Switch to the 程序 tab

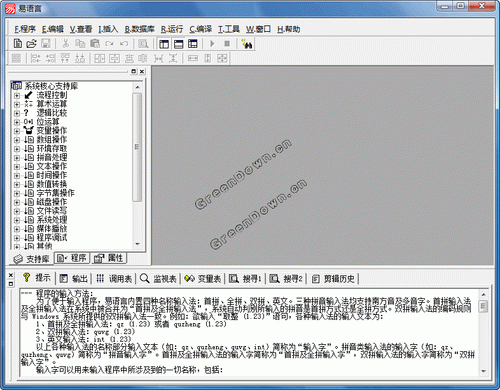(72, 258)
